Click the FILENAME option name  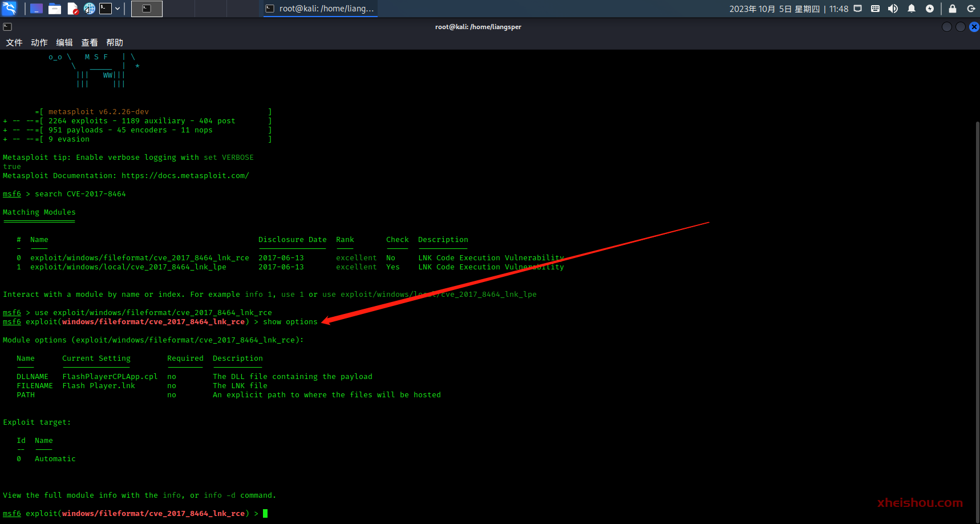35,386
